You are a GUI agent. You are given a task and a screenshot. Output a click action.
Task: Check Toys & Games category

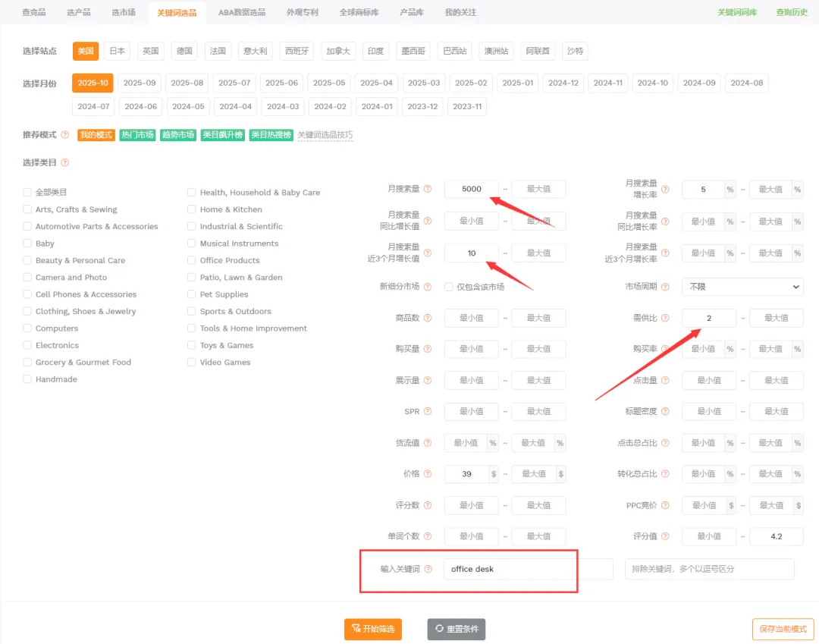point(192,344)
